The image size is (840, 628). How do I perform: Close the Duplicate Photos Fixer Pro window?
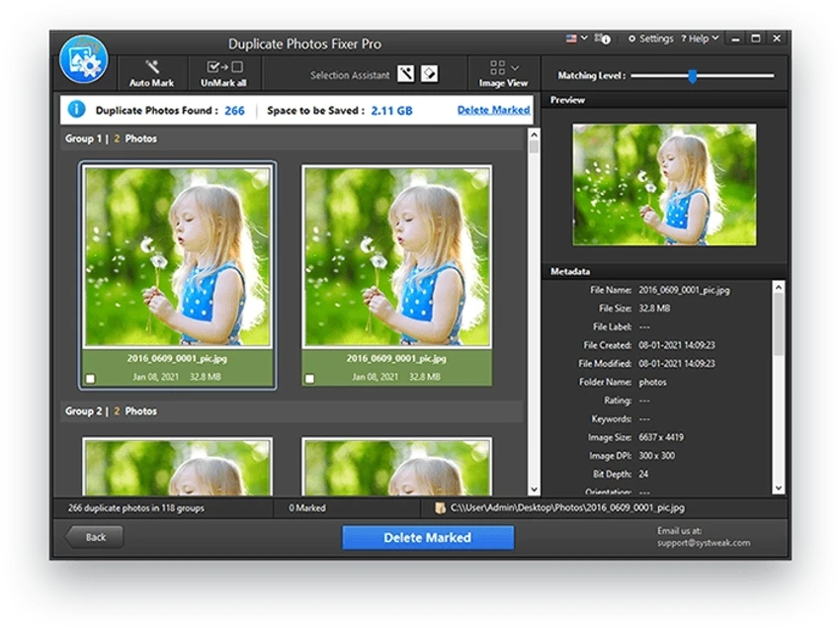776,39
